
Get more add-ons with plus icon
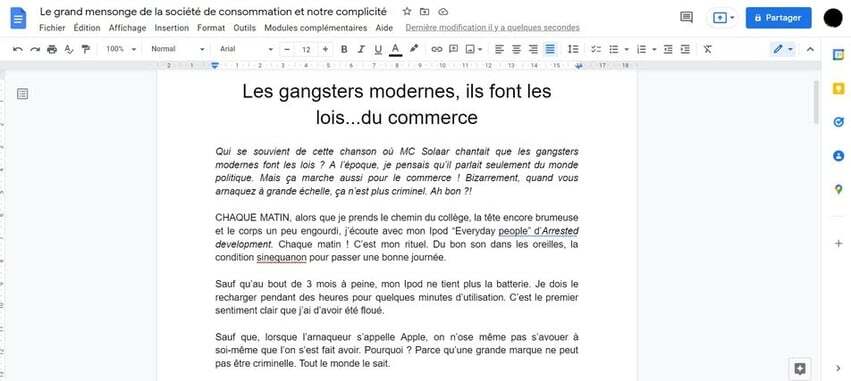[x=839, y=244]
